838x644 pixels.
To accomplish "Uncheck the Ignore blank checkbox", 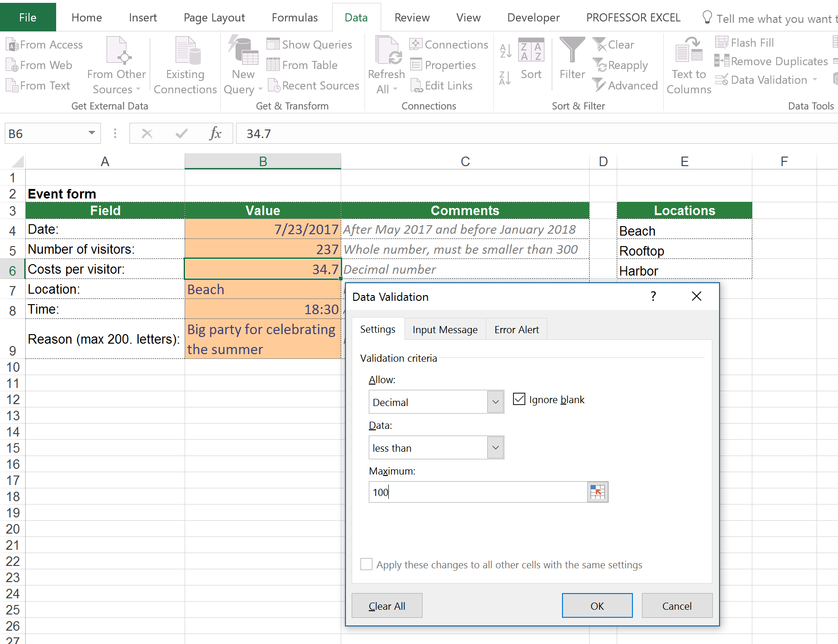I will click(x=518, y=399).
